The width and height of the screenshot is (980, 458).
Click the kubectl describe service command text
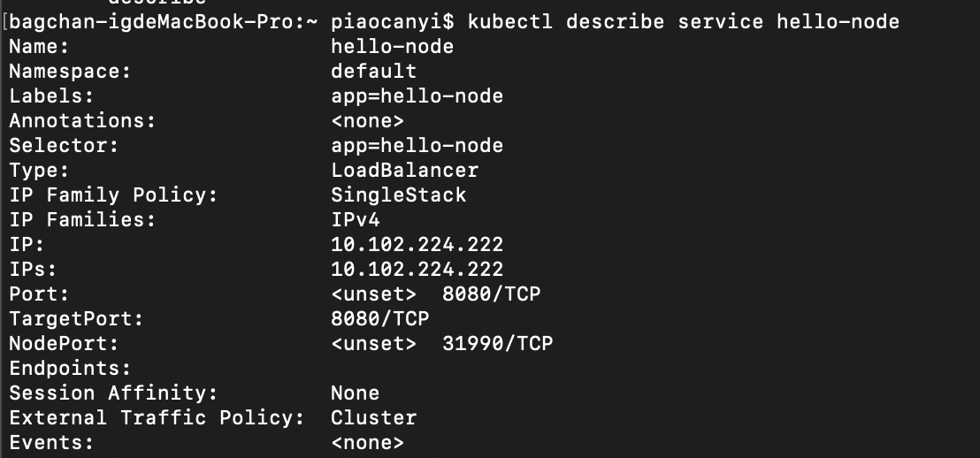683,22
